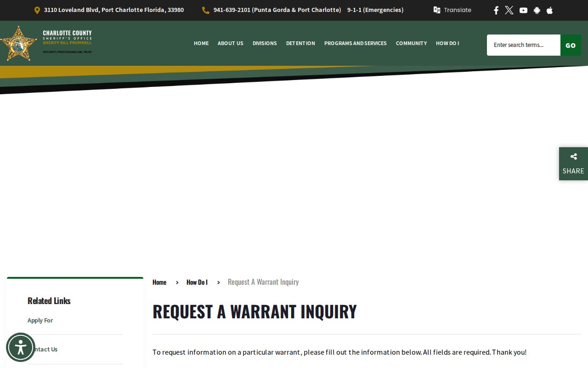Screen dimensions: 588x368
Task: Open the X (Twitter) icon
Action: click(x=509, y=10)
